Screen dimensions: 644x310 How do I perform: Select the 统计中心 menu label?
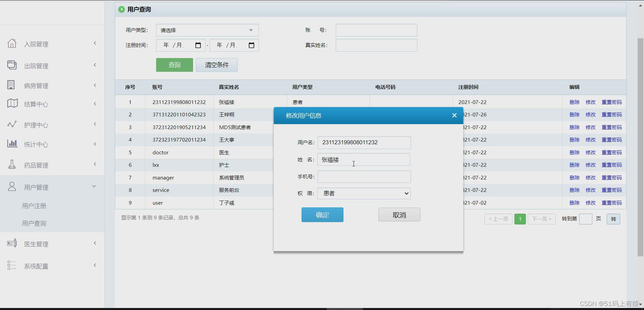36,145
